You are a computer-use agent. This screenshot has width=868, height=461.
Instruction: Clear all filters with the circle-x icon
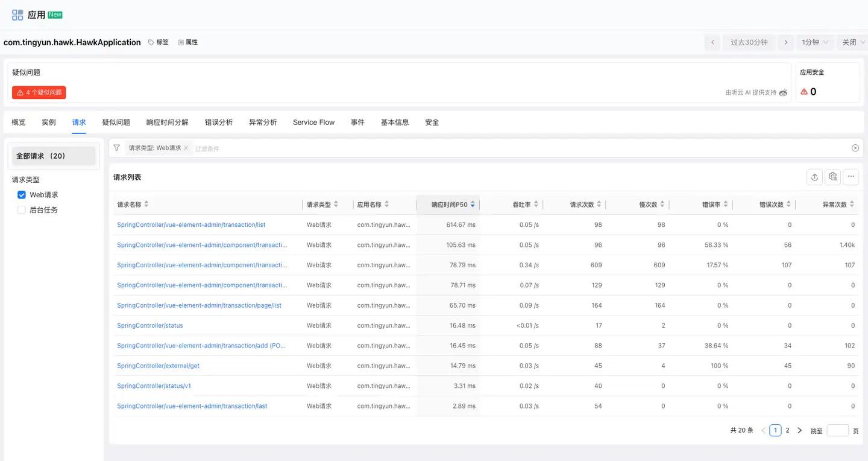[x=855, y=148]
